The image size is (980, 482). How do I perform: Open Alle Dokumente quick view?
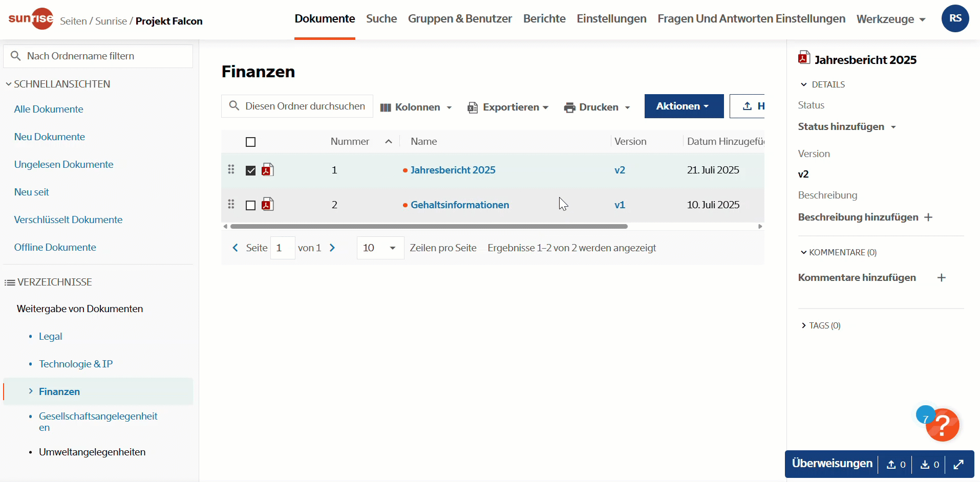(x=49, y=109)
